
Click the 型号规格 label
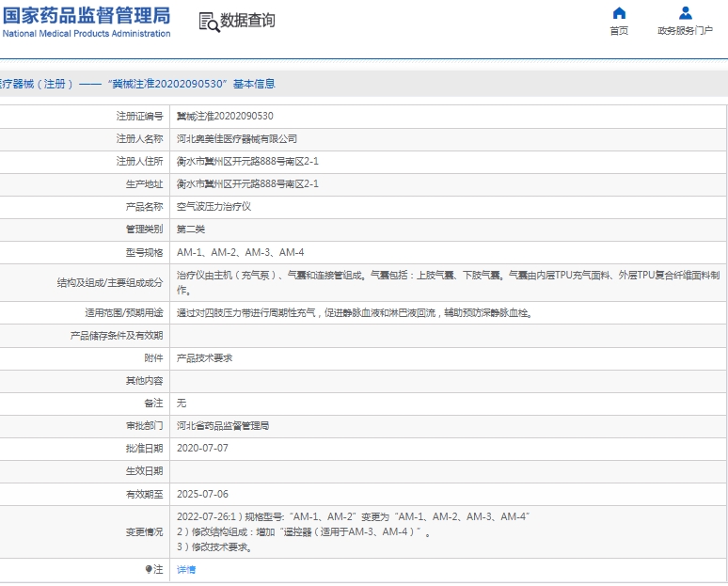point(145,252)
